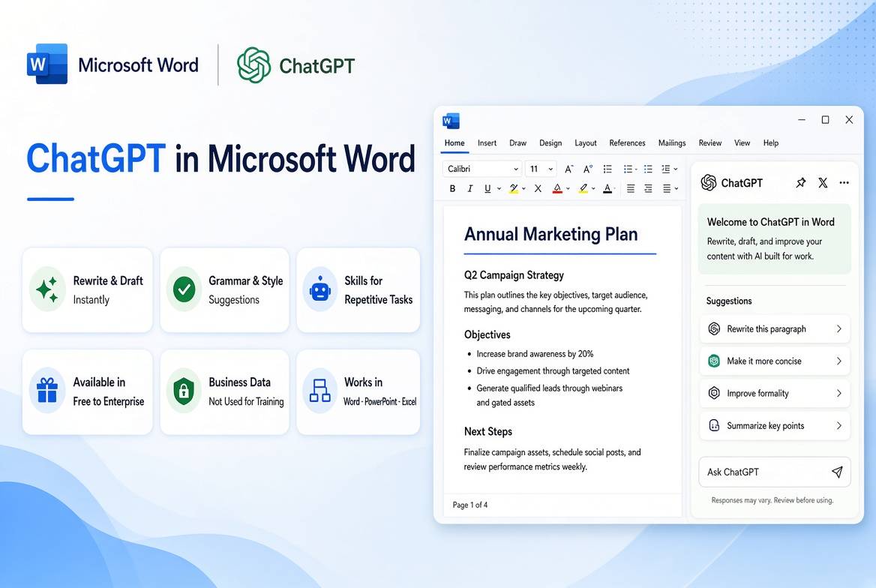Switch to the Home tab
This screenshot has height=588, width=876.
click(454, 143)
